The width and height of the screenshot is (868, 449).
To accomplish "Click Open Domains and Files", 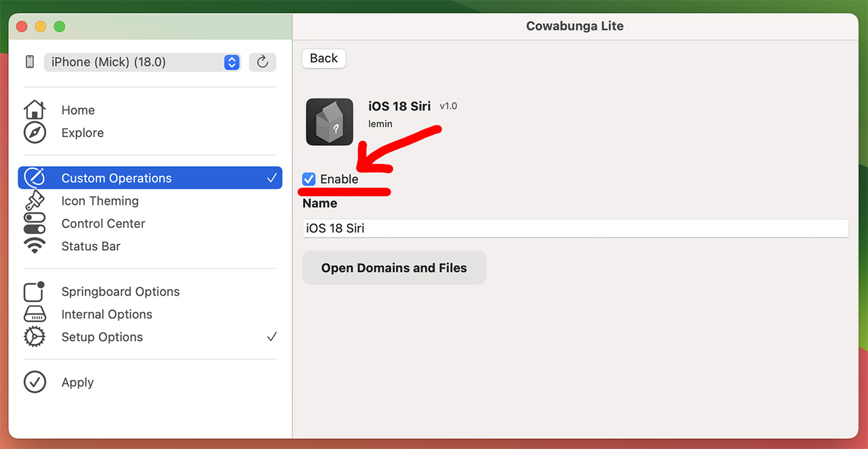I will point(394,268).
